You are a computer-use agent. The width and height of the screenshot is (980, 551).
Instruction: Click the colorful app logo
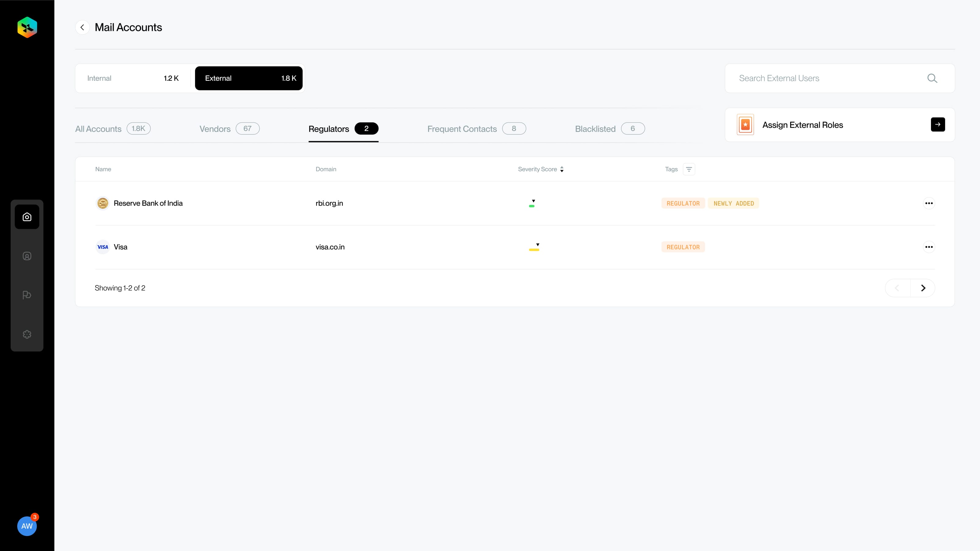[27, 27]
